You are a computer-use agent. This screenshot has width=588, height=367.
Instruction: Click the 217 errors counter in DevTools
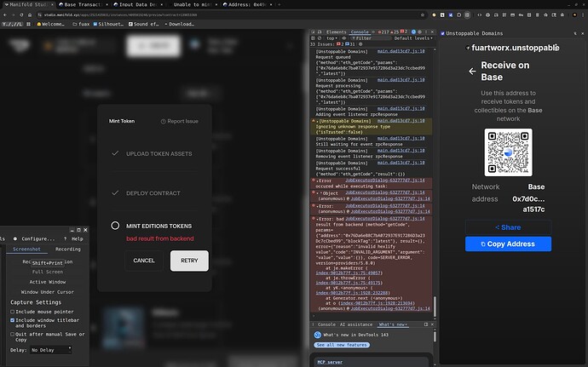(383, 32)
